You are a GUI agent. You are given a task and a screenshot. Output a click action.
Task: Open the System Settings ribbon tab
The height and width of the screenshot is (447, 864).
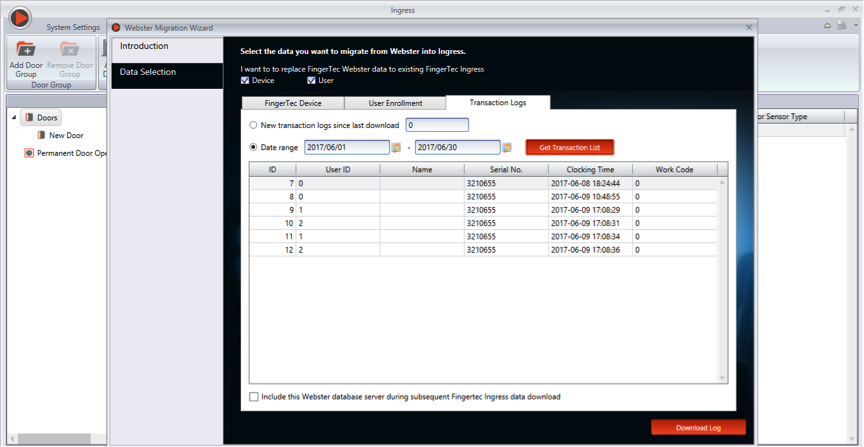[x=73, y=27]
